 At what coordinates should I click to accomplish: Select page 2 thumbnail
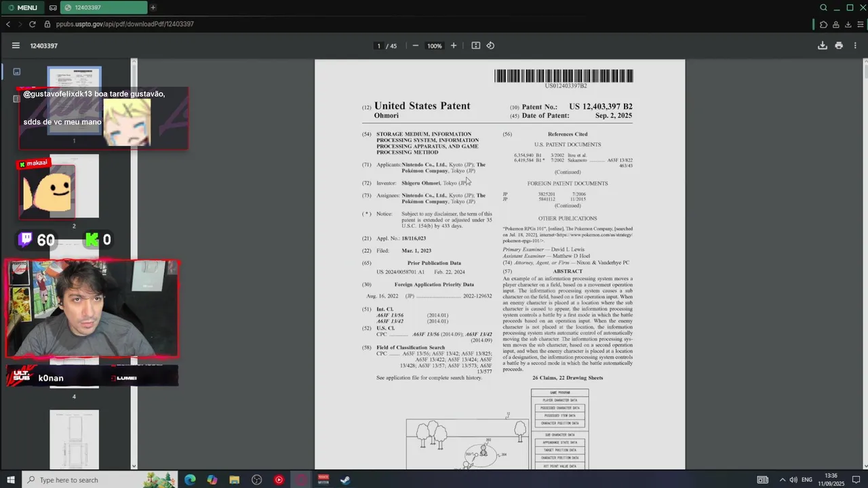pos(74,186)
